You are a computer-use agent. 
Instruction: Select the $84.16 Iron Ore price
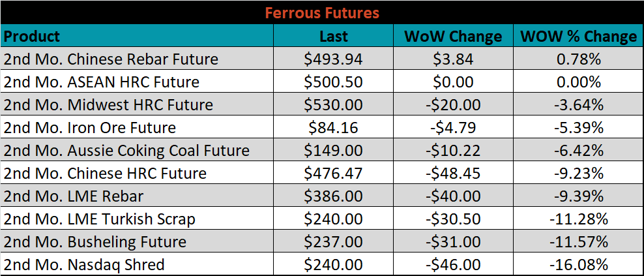(x=334, y=127)
